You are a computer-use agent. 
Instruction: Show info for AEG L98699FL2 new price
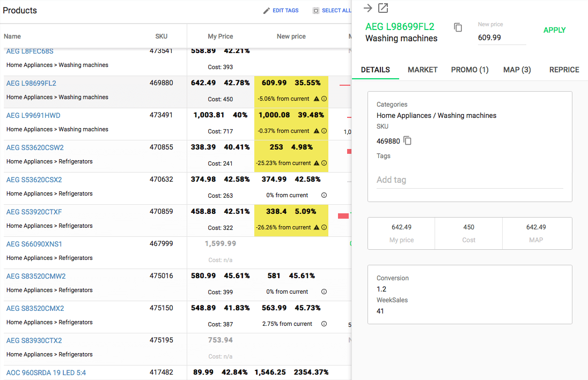click(324, 99)
